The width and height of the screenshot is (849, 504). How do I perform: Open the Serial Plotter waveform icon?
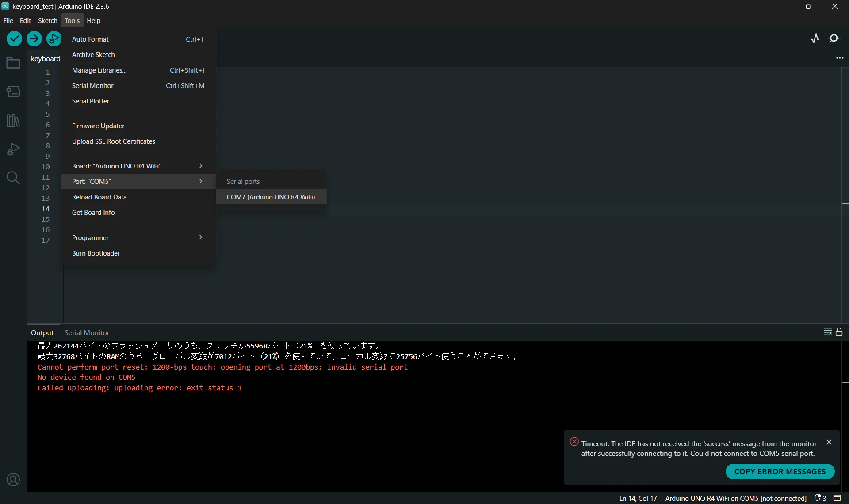815,38
